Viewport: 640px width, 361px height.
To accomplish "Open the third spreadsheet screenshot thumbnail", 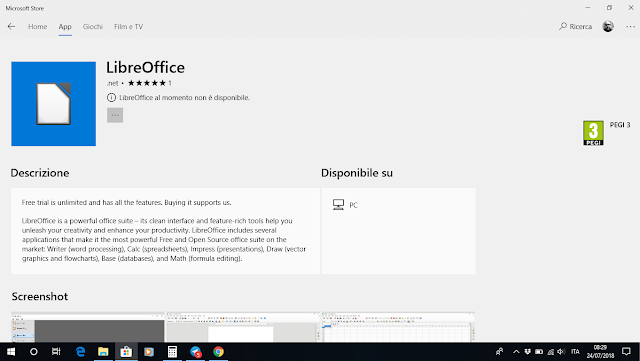I will [x=399, y=328].
